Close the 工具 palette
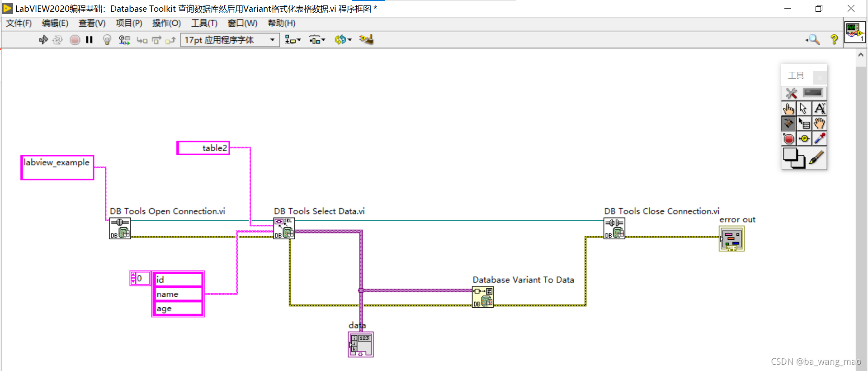Viewport: 868px width, 371px height. [x=820, y=77]
